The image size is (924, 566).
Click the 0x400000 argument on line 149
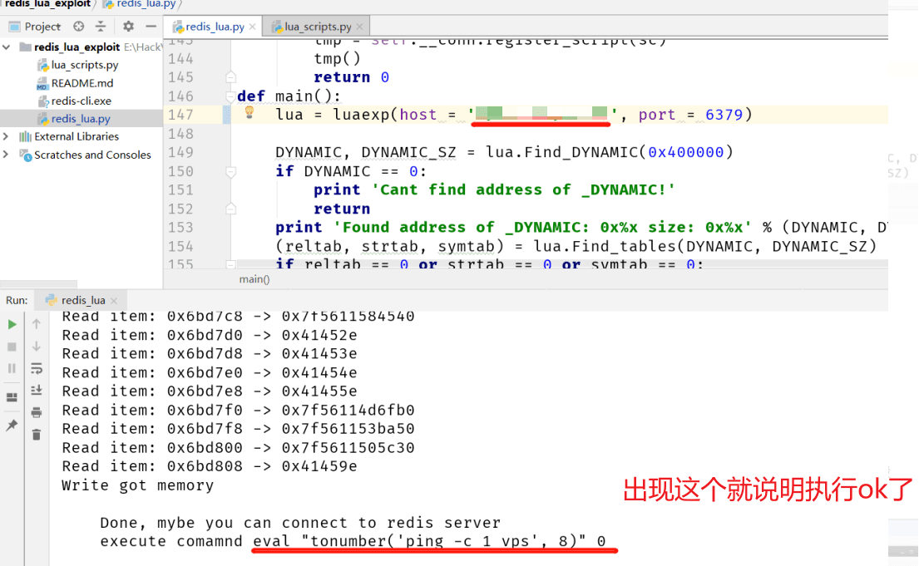[686, 153]
